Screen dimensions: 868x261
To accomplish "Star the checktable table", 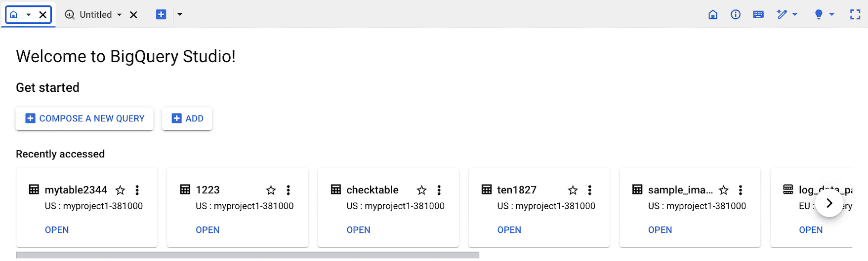I will (421, 190).
